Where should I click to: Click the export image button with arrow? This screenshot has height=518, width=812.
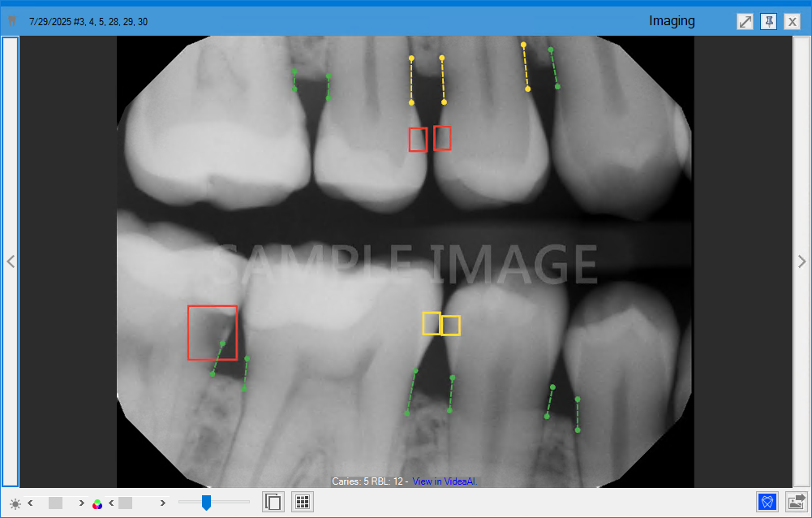pos(797,502)
